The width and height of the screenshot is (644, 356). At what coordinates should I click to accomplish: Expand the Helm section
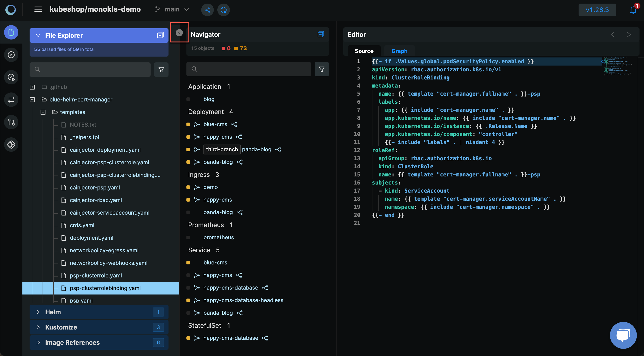(x=37, y=312)
